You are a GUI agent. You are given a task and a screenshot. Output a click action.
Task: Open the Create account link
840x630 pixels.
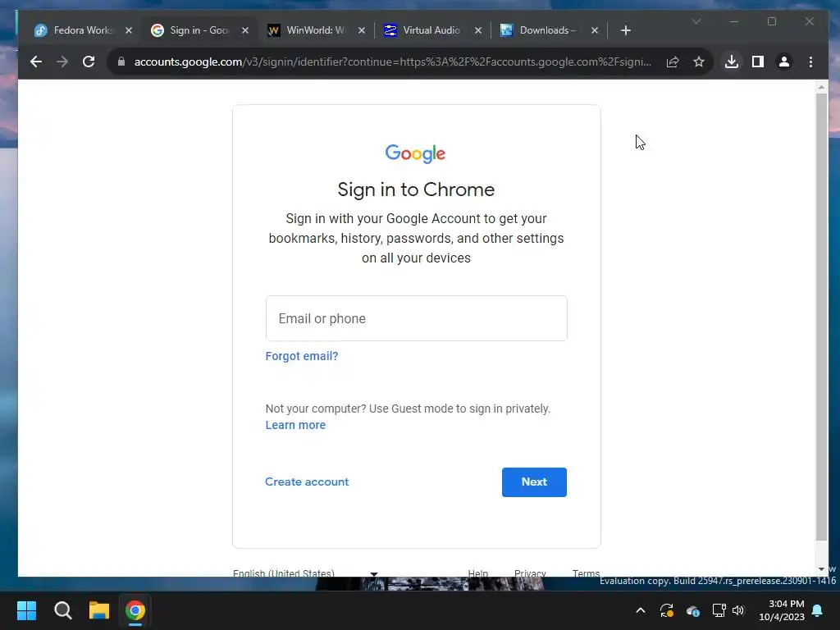click(307, 482)
